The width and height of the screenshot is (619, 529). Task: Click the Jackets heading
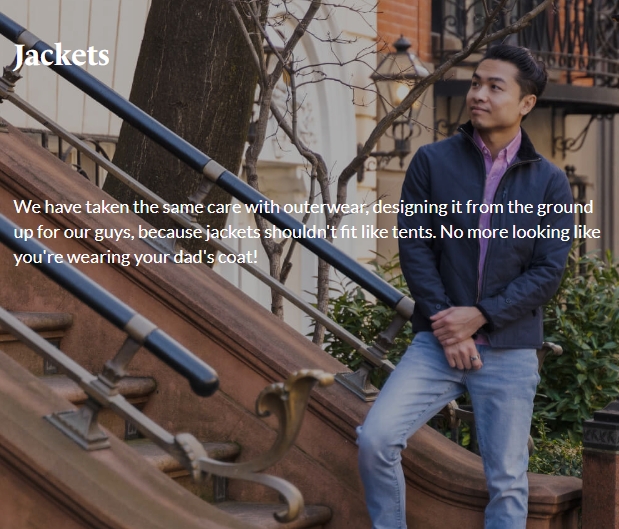point(61,56)
